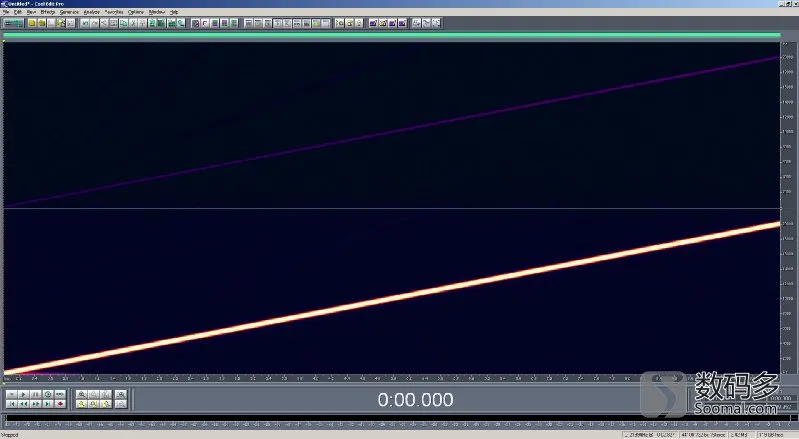Click the circled Play to End button

[48, 394]
